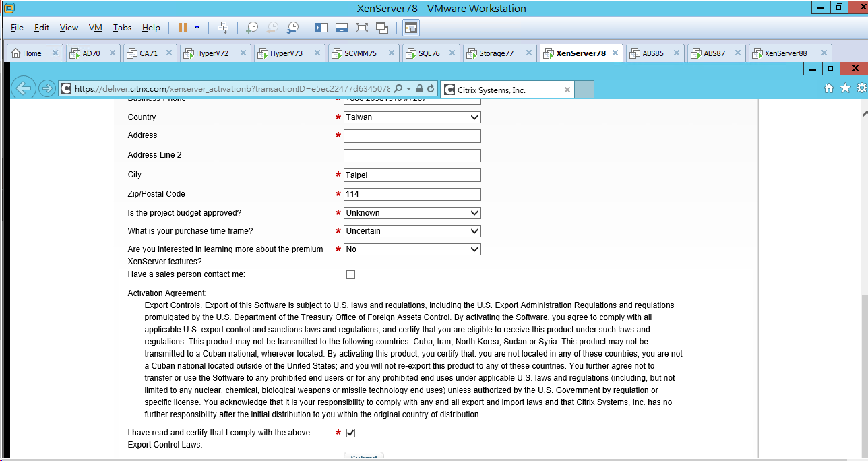Open the Tabs menu

point(122,28)
